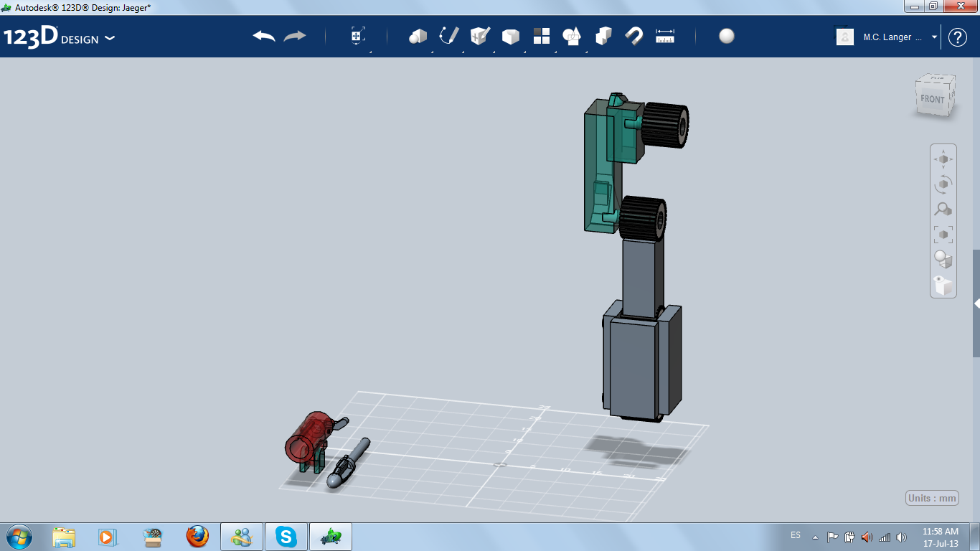Screen dimensions: 980x551
Task: Toggle solids and mesh visibility
Action: 943,285
